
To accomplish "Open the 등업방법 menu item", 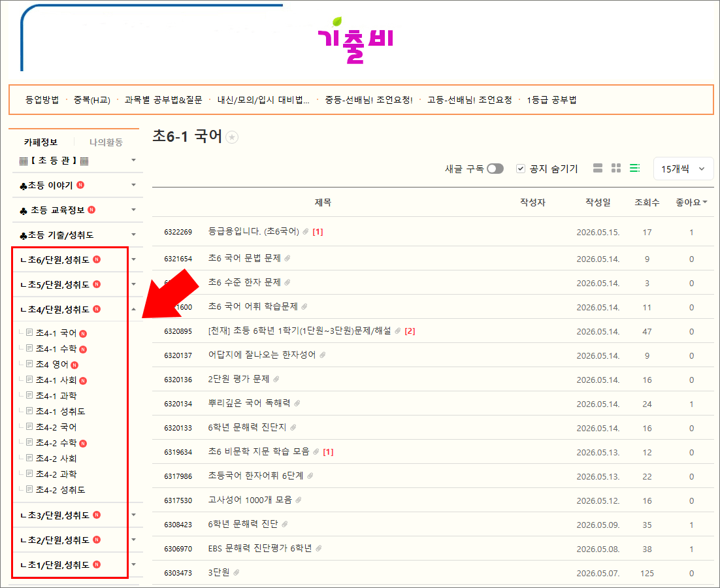I will coord(42,100).
